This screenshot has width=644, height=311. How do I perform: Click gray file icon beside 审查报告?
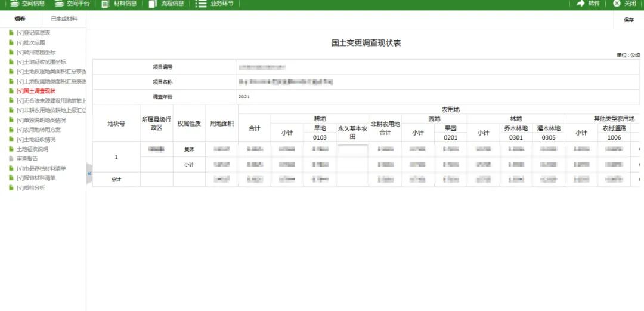11,158
